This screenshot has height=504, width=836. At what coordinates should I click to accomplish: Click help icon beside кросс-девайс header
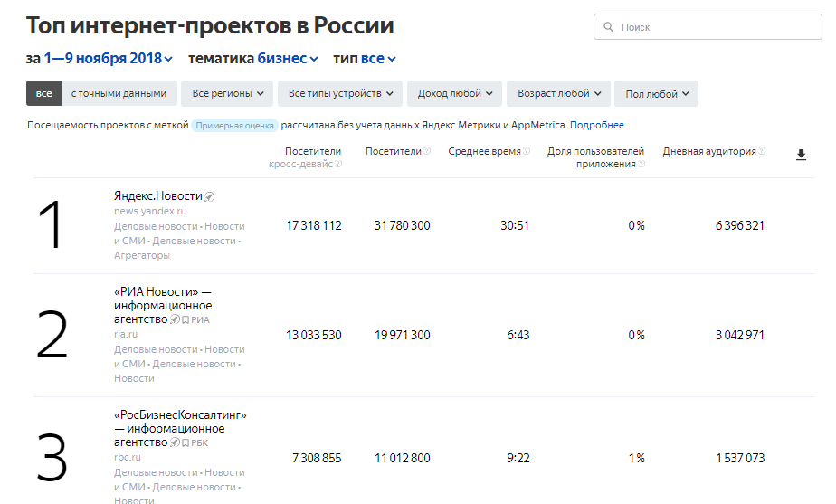(338, 165)
